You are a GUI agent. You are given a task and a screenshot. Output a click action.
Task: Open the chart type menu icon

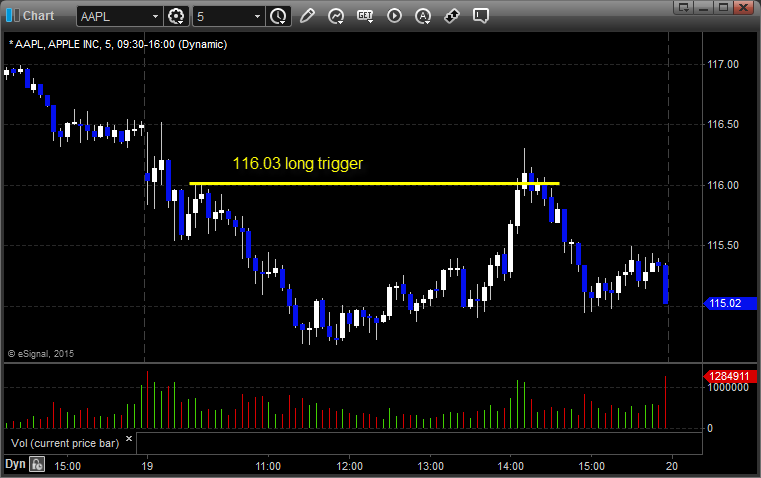(336, 16)
